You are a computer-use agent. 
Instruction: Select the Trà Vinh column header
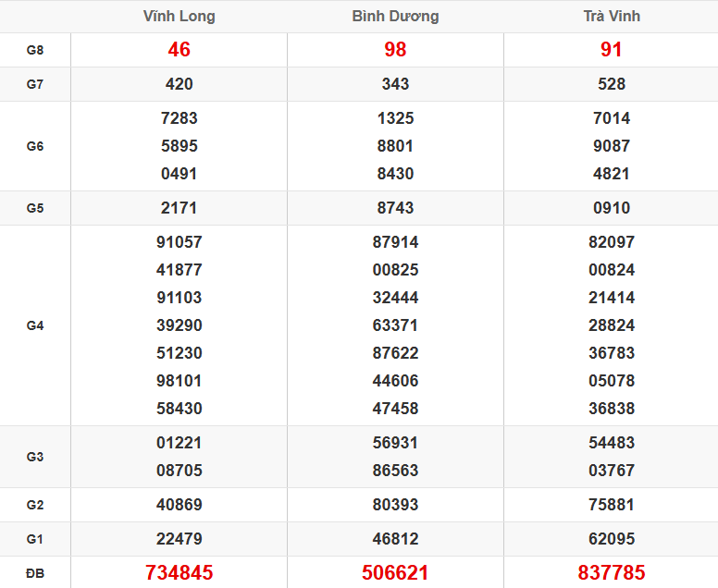click(612, 17)
